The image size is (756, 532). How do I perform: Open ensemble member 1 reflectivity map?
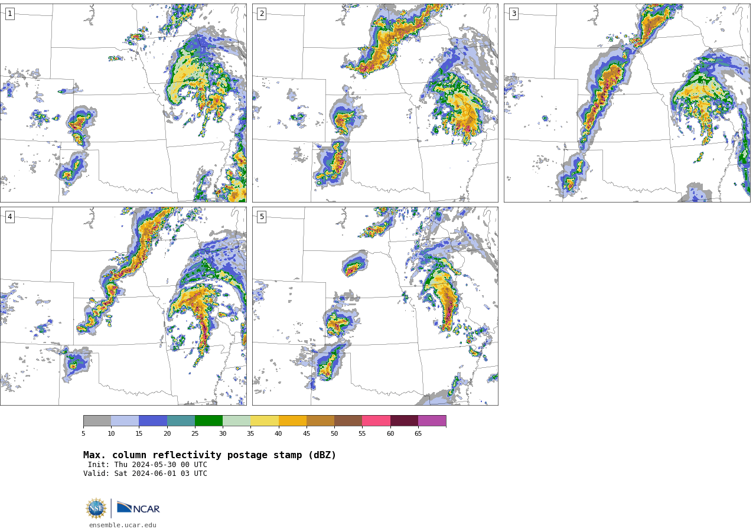[x=123, y=103]
